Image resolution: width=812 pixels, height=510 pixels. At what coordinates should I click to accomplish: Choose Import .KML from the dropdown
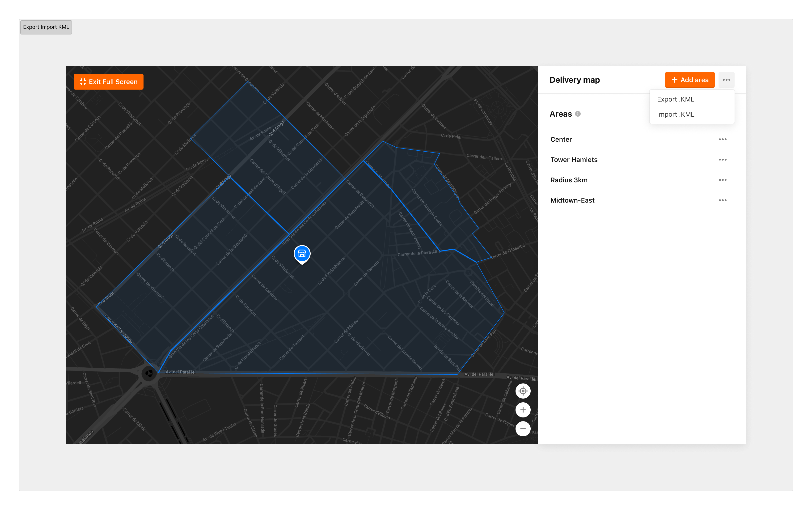675,114
